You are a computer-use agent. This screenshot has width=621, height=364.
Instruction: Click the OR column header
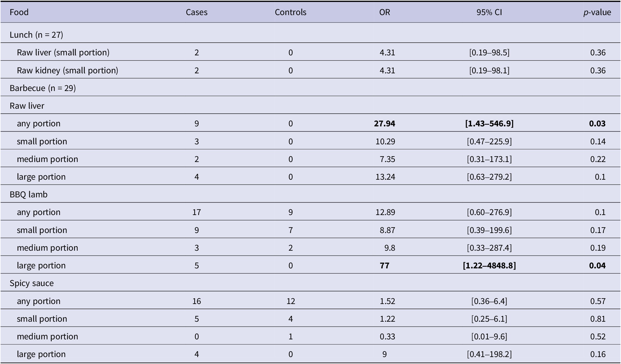(384, 12)
